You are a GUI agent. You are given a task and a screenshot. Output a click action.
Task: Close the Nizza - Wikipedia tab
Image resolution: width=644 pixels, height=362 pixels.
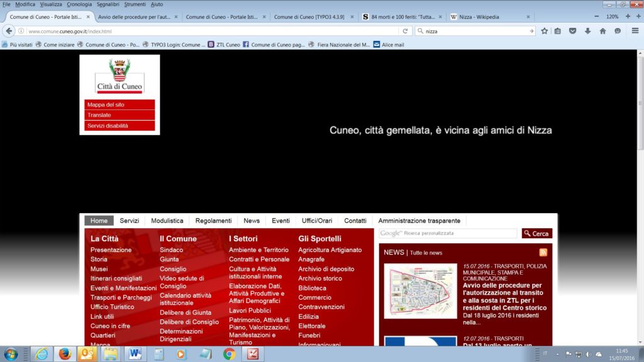point(528,17)
